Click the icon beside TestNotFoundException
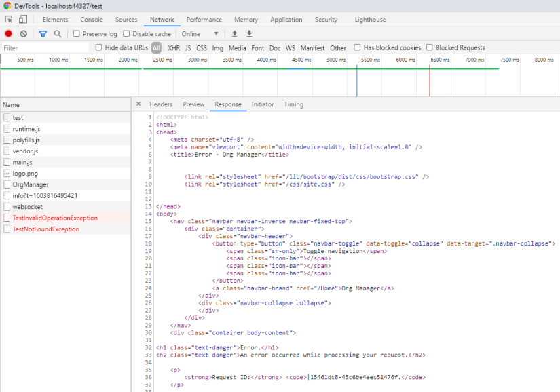Viewport: 560px width, 392px height. pos(7,229)
